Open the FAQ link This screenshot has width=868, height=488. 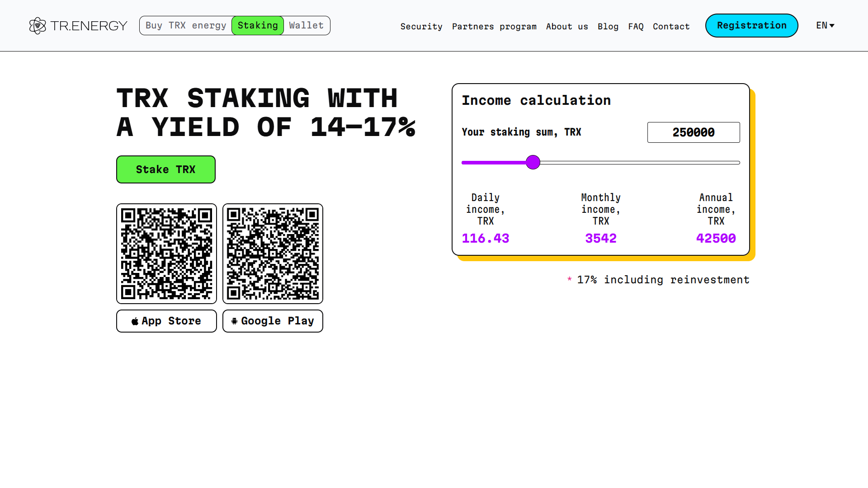636,27
